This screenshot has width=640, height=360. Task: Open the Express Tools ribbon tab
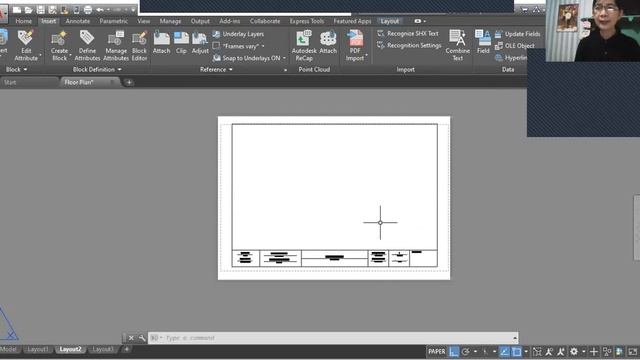pos(307,21)
